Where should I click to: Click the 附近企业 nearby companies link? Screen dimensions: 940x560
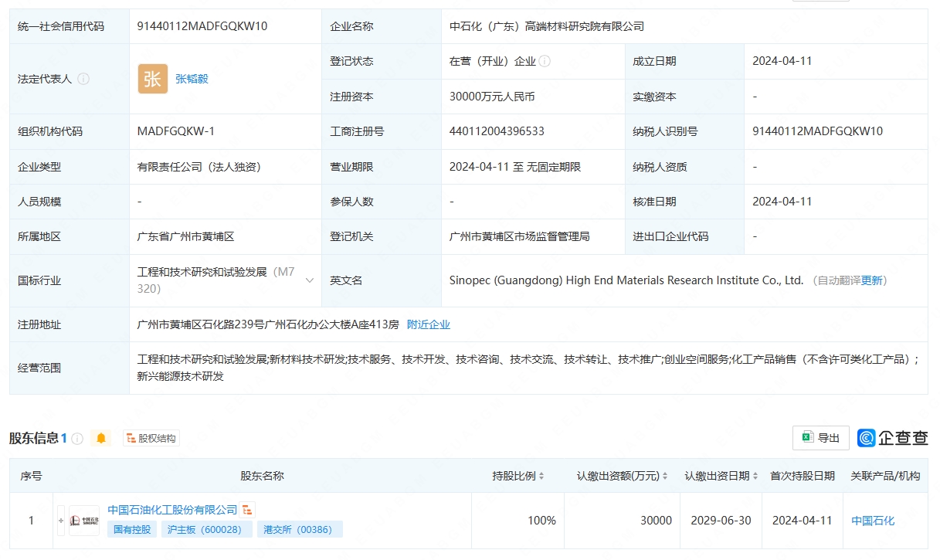pyautogui.click(x=429, y=324)
